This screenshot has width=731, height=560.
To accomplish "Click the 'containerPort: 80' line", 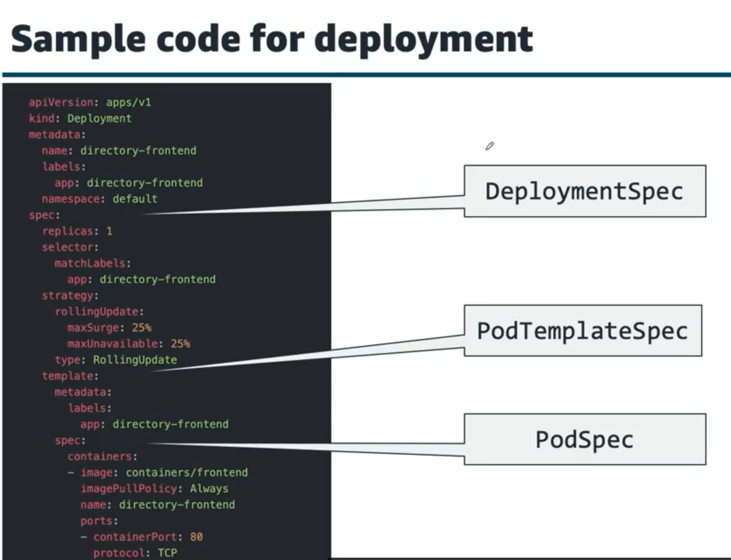I will tap(148, 537).
